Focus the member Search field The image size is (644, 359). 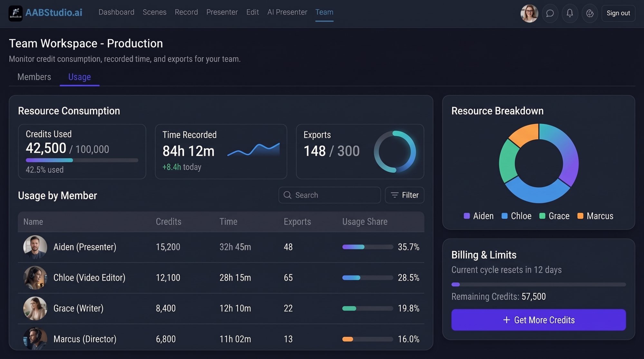329,195
